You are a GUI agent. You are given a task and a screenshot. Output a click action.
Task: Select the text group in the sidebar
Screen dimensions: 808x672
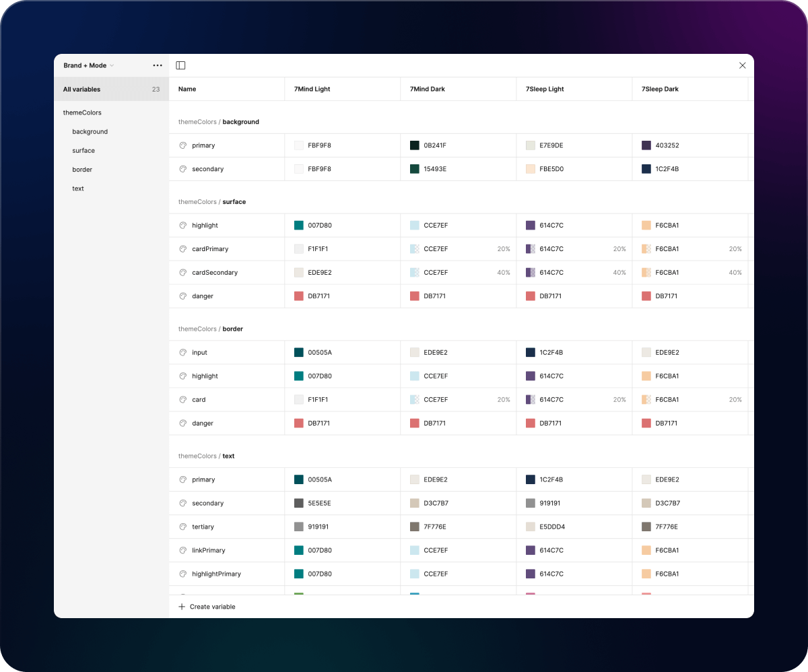tap(77, 189)
